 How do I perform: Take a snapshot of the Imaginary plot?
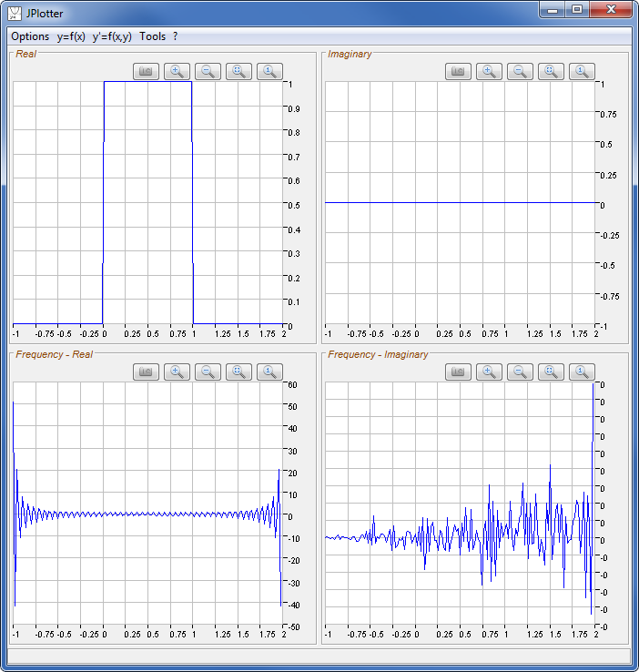pyautogui.click(x=458, y=71)
